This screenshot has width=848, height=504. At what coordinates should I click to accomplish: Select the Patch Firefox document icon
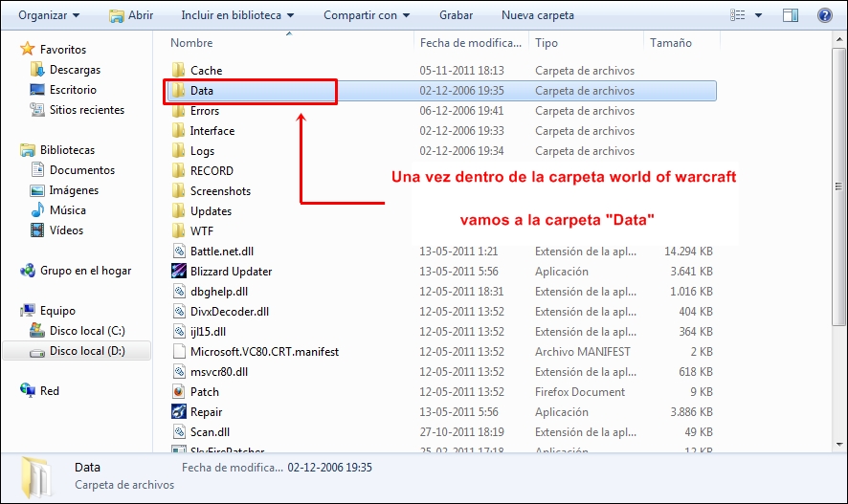(x=179, y=392)
